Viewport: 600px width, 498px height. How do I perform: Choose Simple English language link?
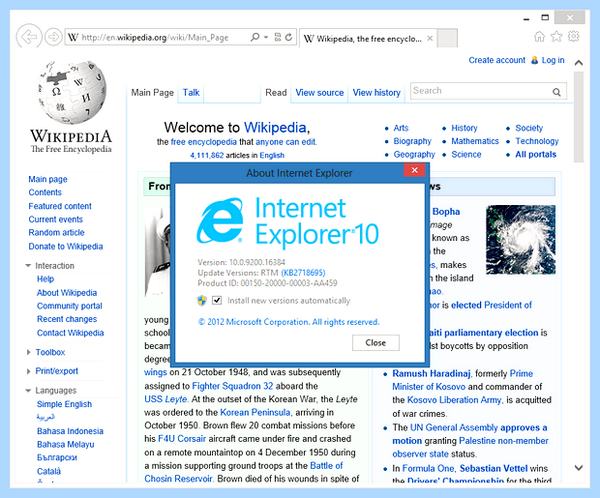[x=64, y=404]
